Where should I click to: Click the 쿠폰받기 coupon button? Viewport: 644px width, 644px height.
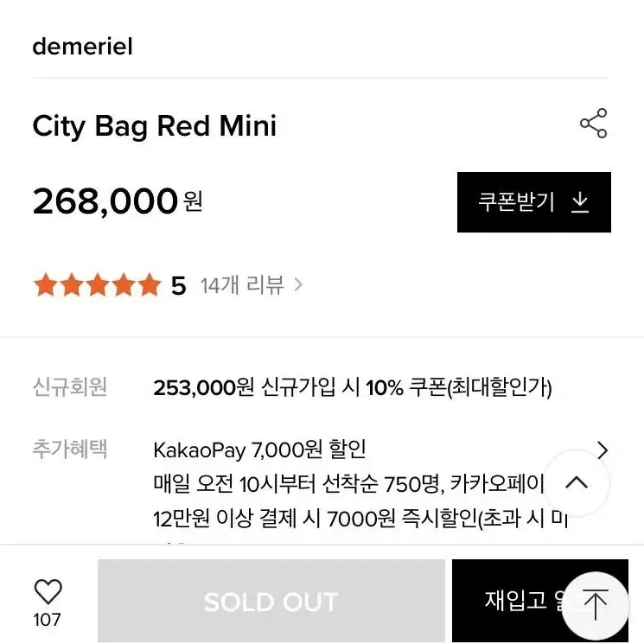tap(534, 202)
